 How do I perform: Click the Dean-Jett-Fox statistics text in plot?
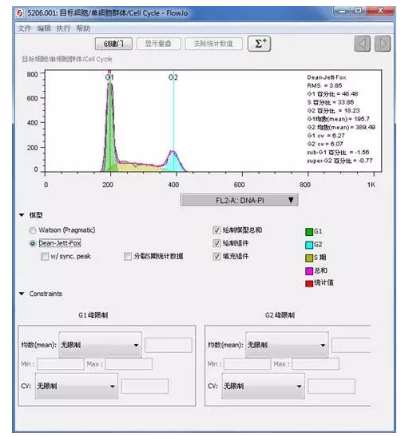(326, 77)
